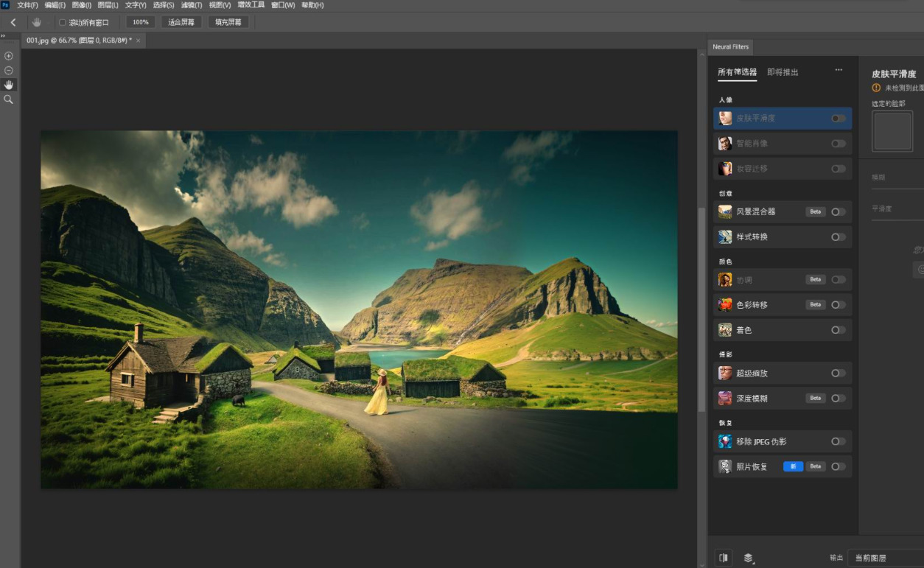Enable the 照片恢复 filter switch
The image size is (924, 568).
tap(839, 466)
